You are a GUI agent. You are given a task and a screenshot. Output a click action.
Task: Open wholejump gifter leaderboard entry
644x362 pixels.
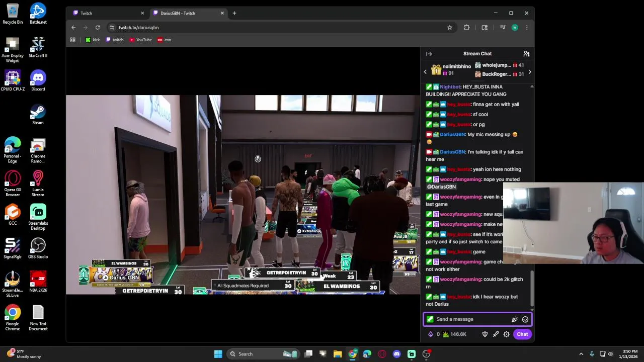pyautogui.click(x=500, y=65)
